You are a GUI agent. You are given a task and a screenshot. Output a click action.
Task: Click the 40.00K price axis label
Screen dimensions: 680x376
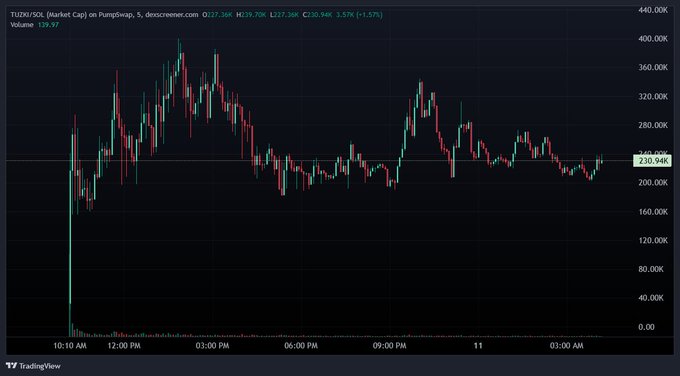coord(651,298)
